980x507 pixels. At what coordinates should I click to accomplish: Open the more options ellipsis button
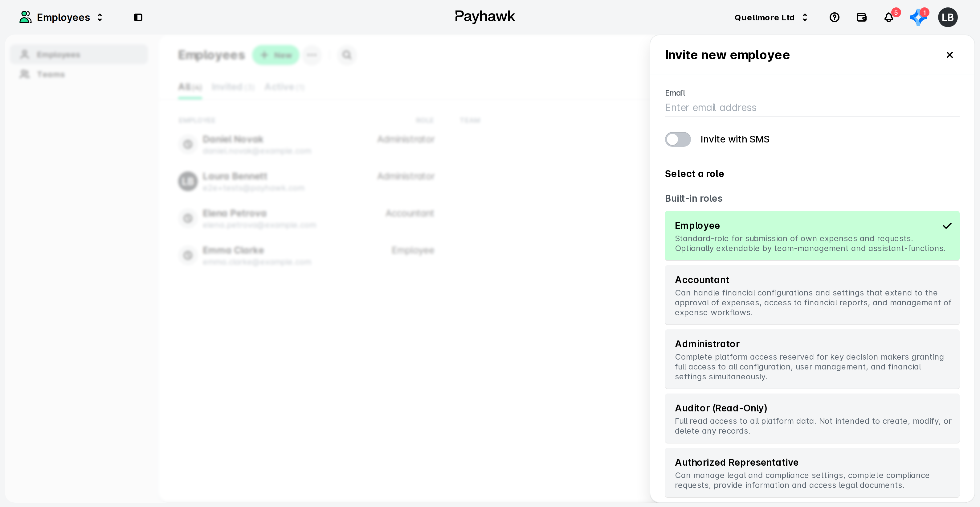[x=312, y=55]
